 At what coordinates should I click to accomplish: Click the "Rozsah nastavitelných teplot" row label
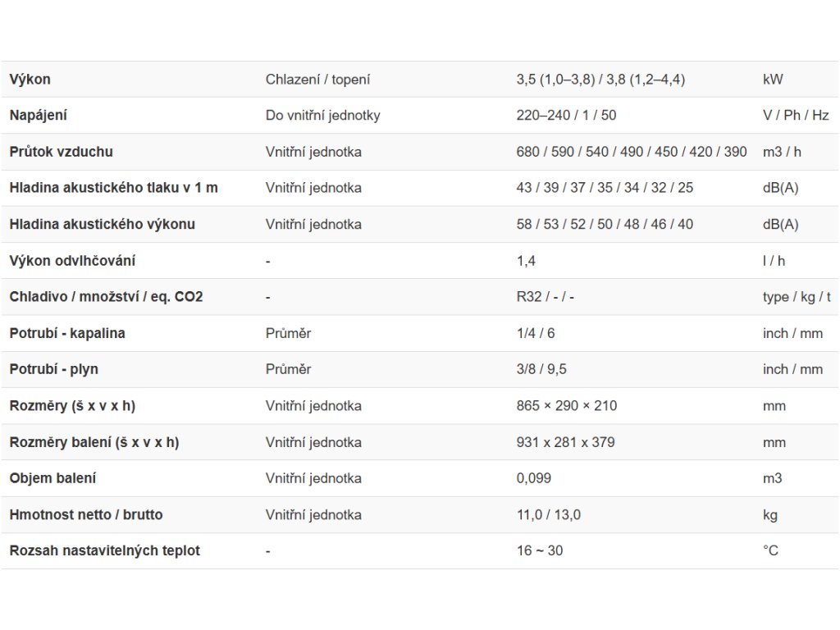(x=104, y=550)
